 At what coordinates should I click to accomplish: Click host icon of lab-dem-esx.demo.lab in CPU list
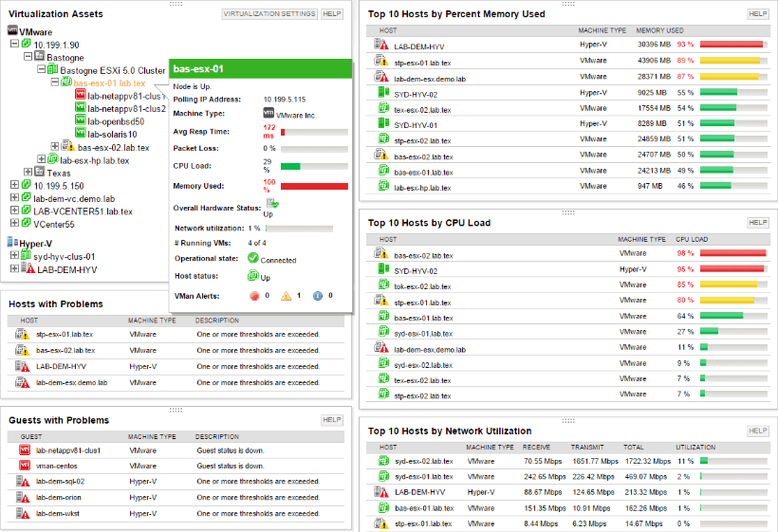pos(381,347)
